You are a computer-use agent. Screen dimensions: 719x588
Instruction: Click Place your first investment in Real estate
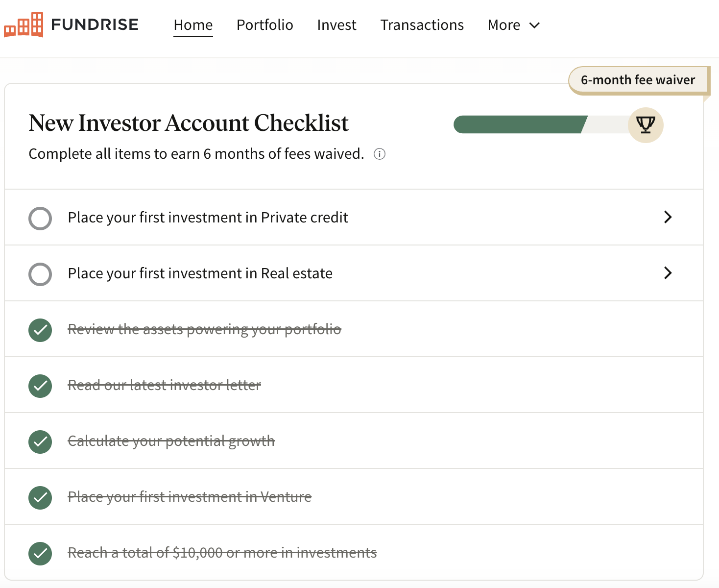pyautogui.click(x=200, y=273)
